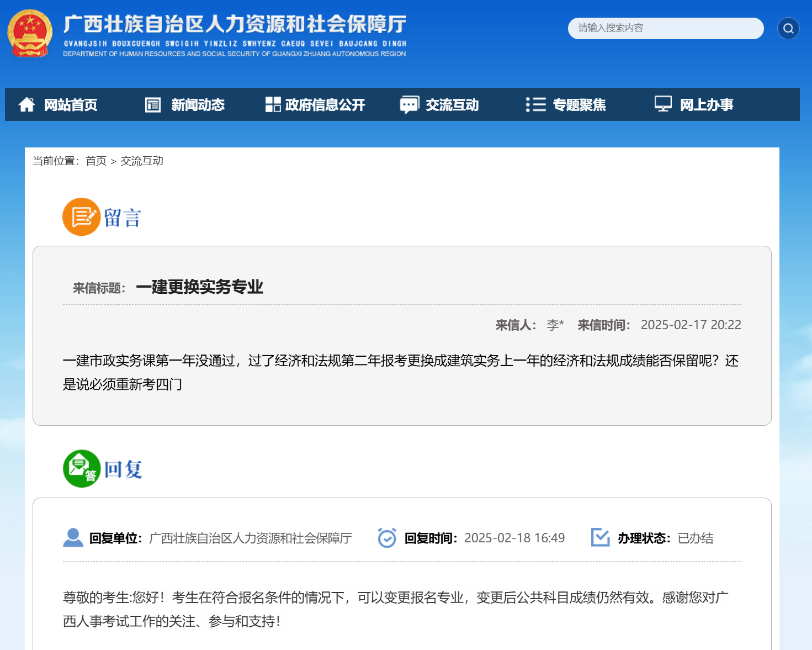Click the chat bubble icon beside 交流互动

(x=409, y=104)
